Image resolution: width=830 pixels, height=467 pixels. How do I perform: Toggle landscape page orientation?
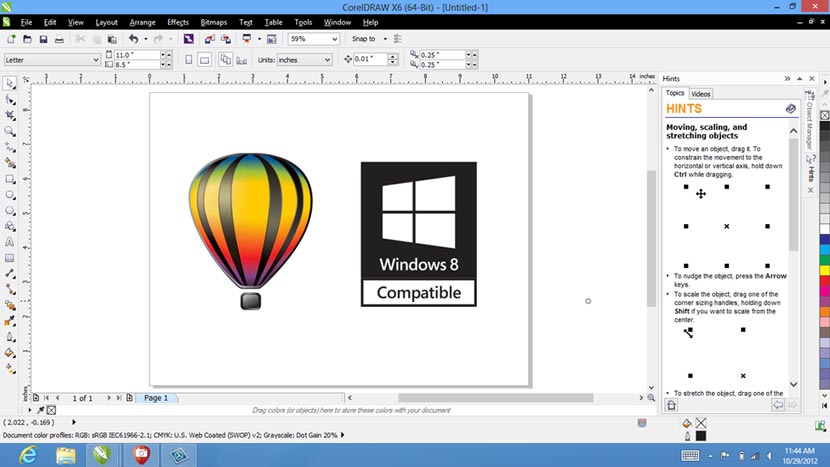point(204,60)
